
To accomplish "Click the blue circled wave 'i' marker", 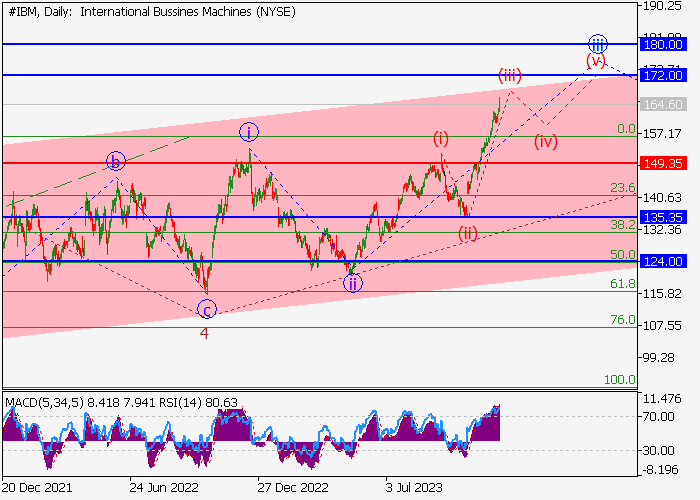I will point(249,132).
